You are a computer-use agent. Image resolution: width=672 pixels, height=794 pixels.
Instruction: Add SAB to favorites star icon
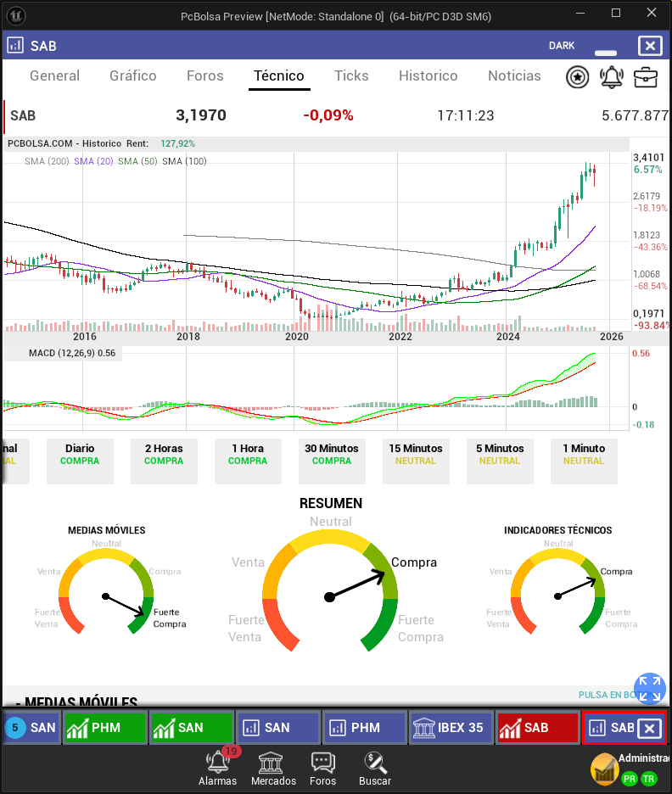[577, 77]
